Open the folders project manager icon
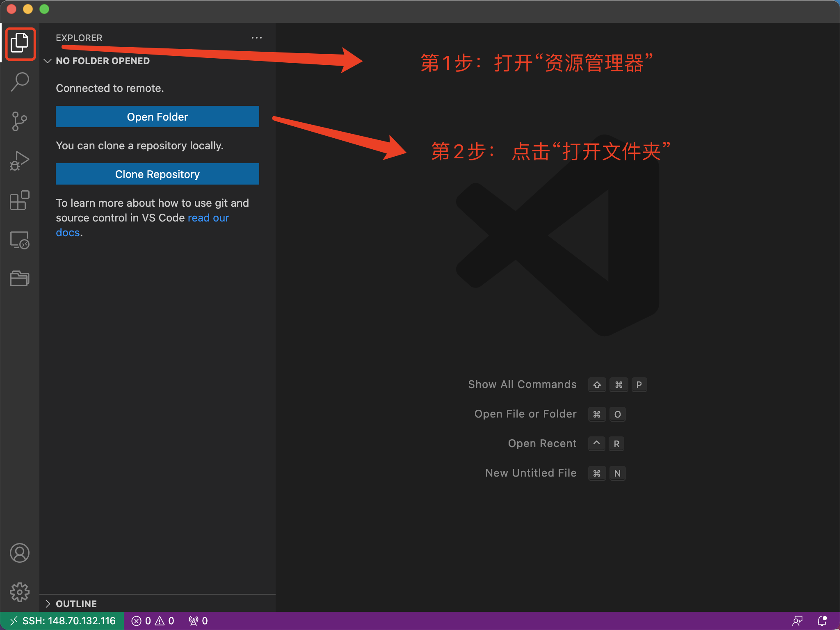Viewport: 840px width, 630px height. [20, 278]
